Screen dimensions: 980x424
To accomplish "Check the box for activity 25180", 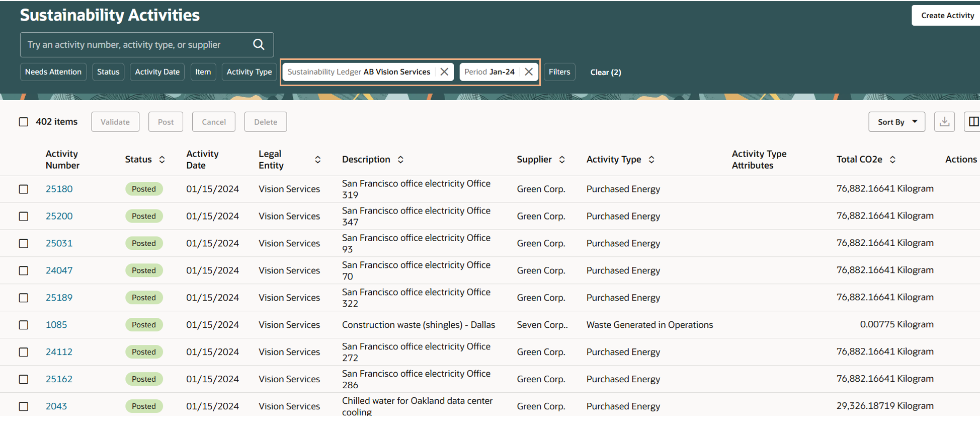I will tap(24, 189).
